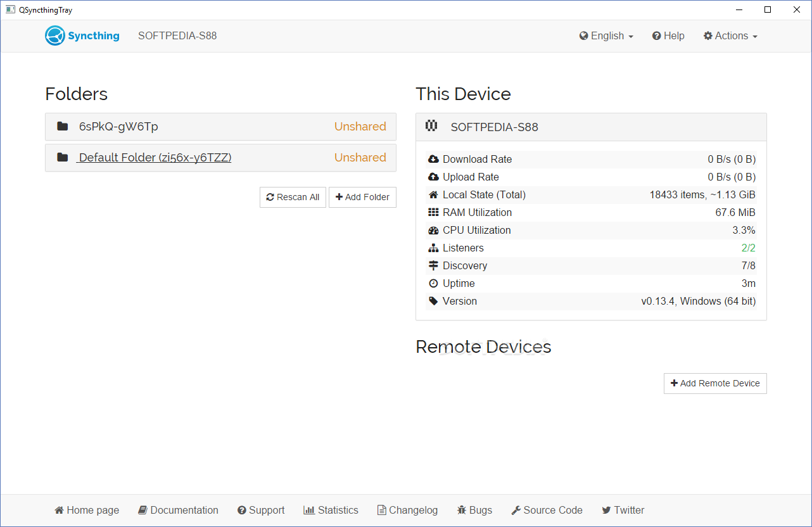
Task: Click the Listeners value 2/2
Action: [x=749, y=248]
